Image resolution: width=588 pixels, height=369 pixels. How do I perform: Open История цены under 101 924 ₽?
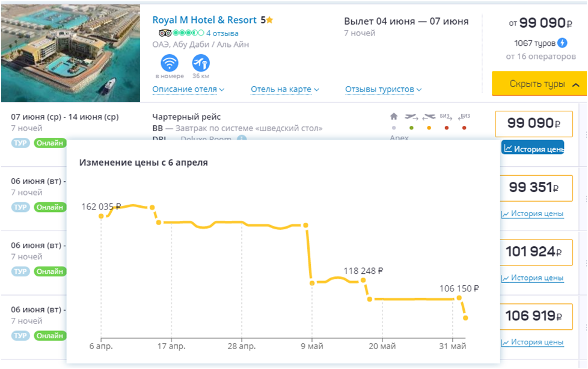point(532,278)
